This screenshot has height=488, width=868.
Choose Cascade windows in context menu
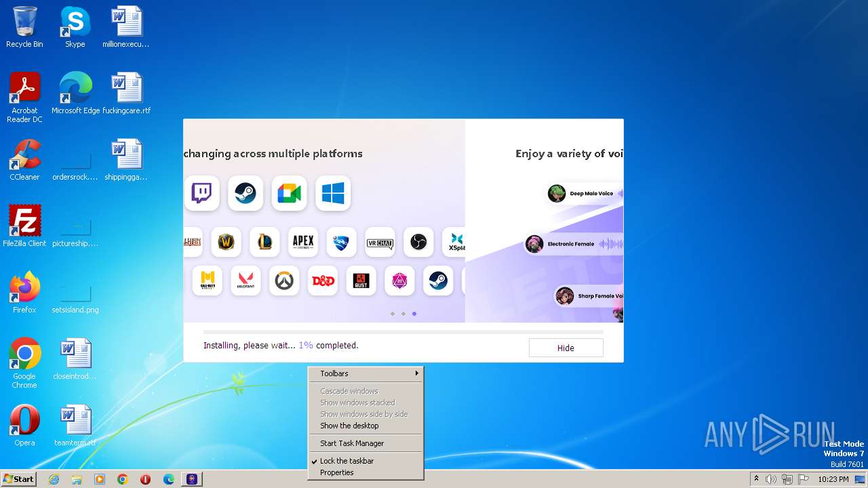(x=366, y=391)
